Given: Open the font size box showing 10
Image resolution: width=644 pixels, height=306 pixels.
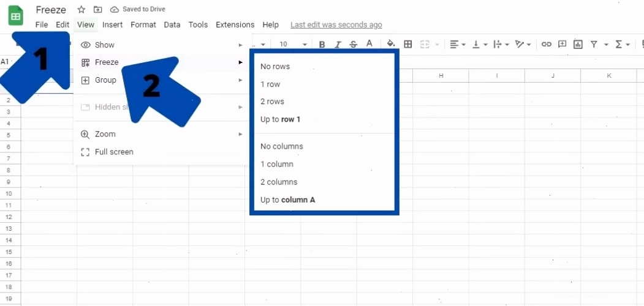Looking at the screenshot, I should click(283, 44).
